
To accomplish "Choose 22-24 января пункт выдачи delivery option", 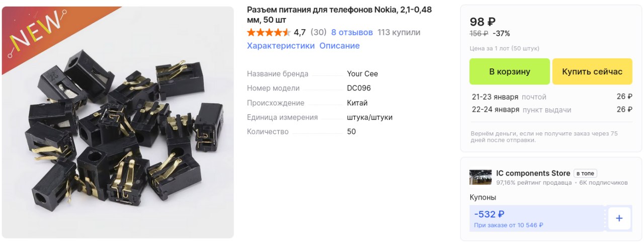I will pyautogui.click(x=552, y=109).
